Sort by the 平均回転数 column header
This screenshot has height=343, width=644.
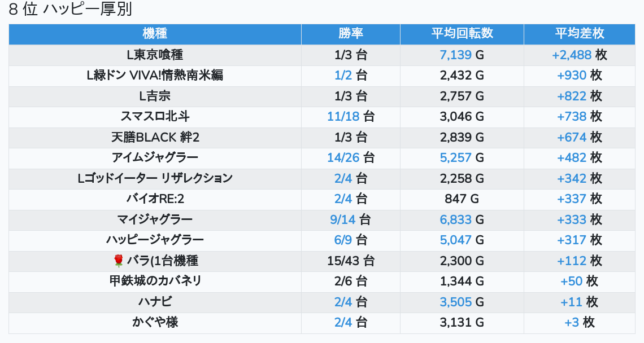pos(462,34)
